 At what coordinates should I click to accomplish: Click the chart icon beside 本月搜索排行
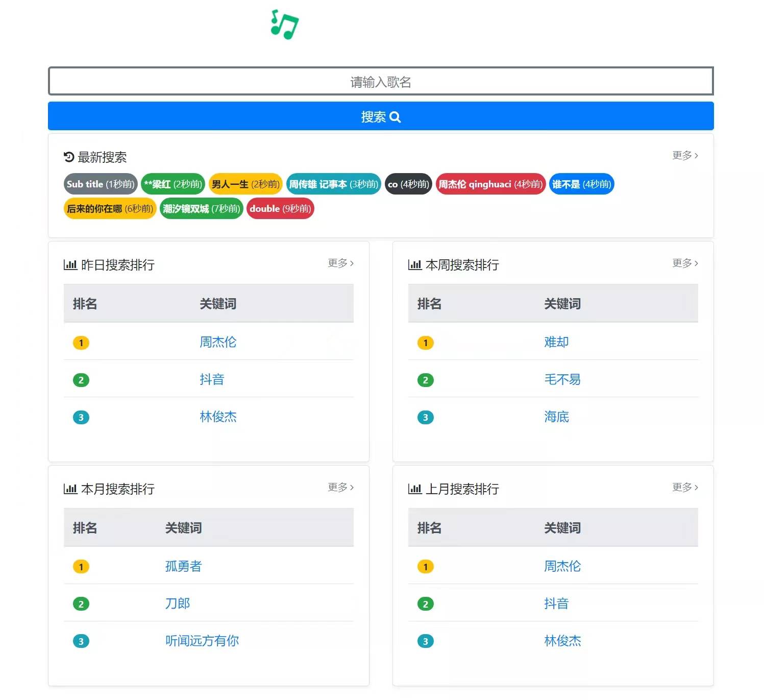coord(70,489)
